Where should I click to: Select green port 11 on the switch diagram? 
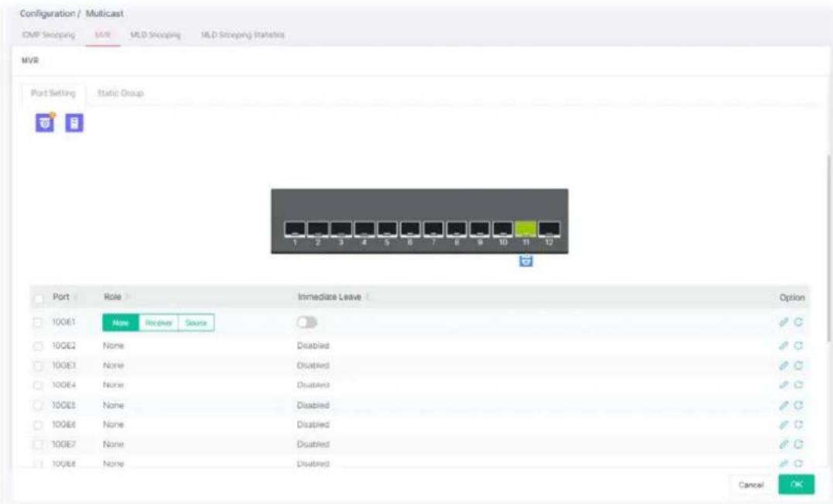(526, 229)
